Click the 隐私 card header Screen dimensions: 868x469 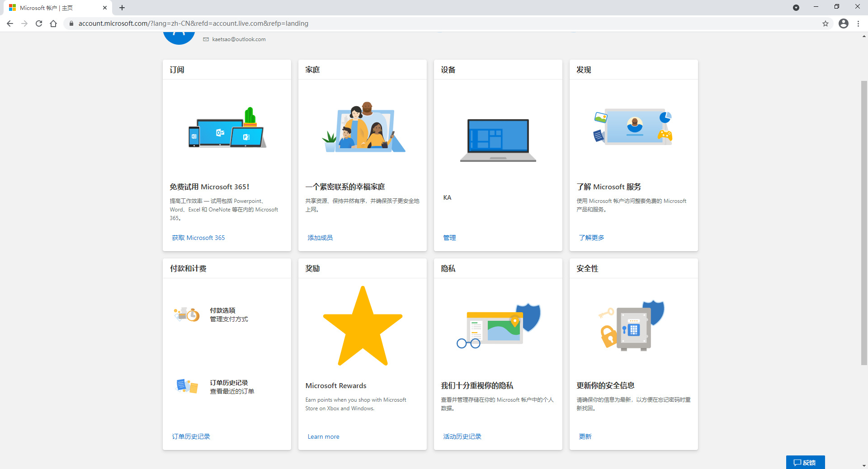pyautogui.click(x=498, y=268)
